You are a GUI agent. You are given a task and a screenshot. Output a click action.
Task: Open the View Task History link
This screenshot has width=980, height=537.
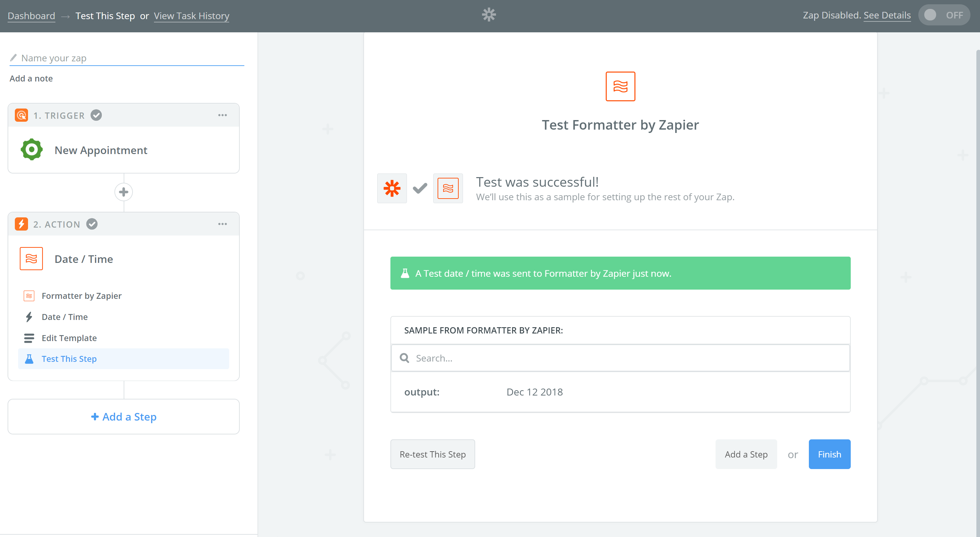coord(191,16)
